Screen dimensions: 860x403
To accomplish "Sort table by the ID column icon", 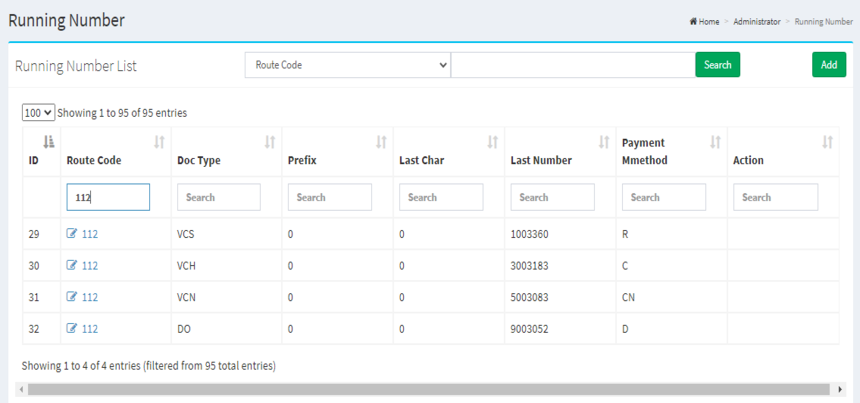I will [49, 143].
